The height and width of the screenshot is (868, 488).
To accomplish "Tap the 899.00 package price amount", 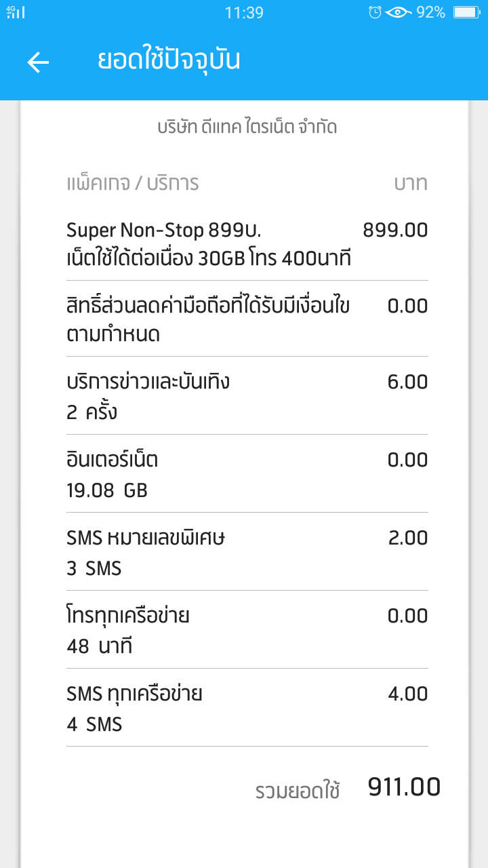I will (395, 231).
